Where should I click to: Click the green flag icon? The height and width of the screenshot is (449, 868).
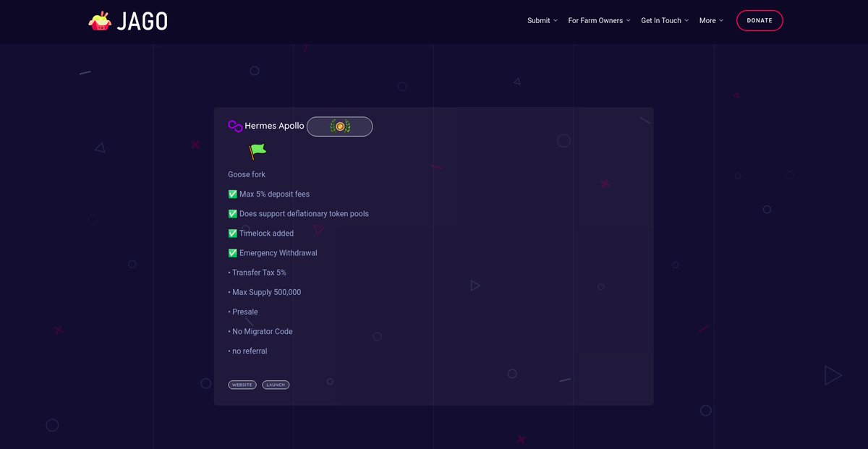(x=258, y=150)
